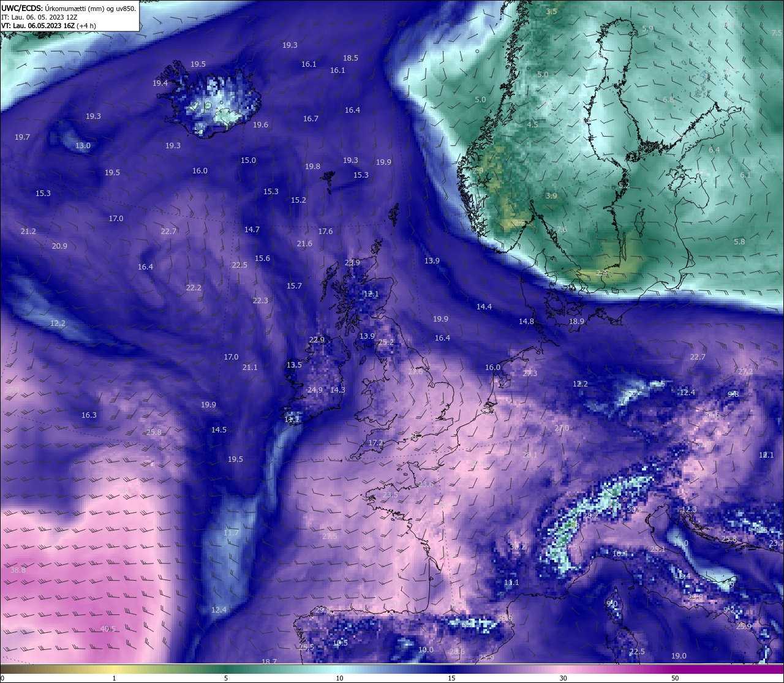Click the map value 14.3

pos(337,390)
